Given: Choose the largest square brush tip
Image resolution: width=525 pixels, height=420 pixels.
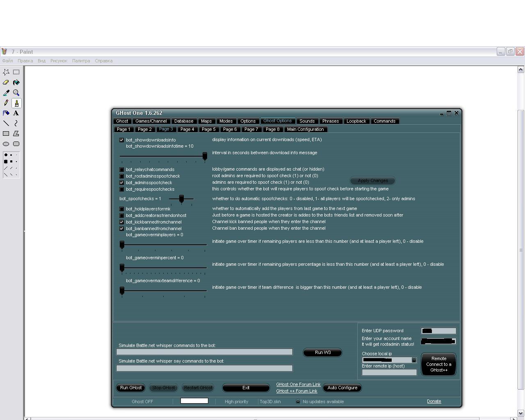Looking at the screenshot, I should (6, 162).
